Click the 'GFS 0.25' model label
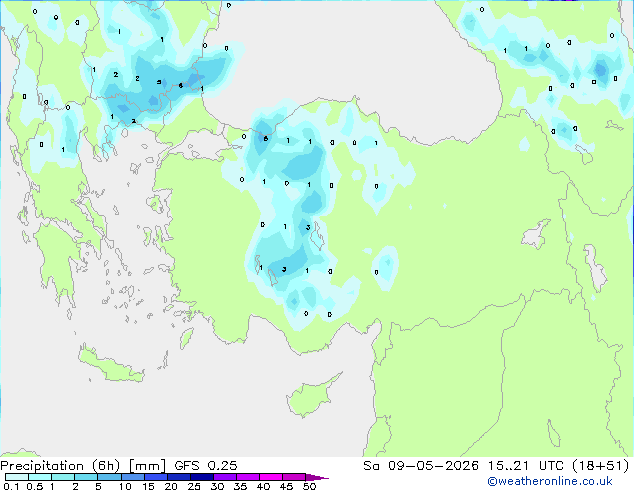 (x=206, y=466)
